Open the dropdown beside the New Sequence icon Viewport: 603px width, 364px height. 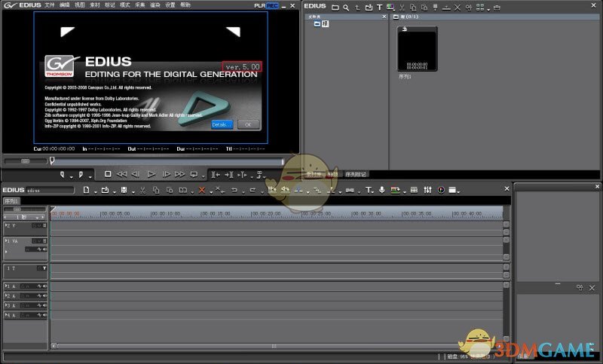coord(96,192)
